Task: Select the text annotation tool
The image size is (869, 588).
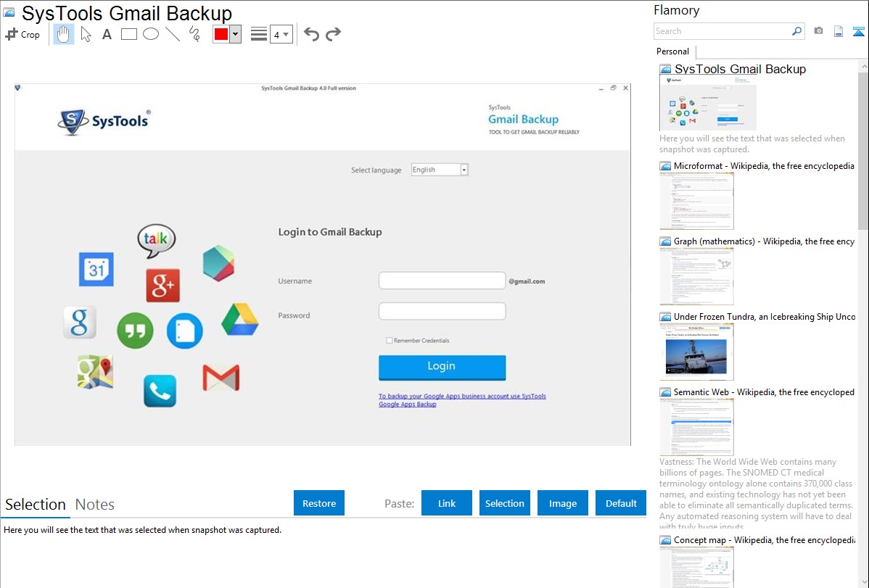Action: (x=107, y=34)
